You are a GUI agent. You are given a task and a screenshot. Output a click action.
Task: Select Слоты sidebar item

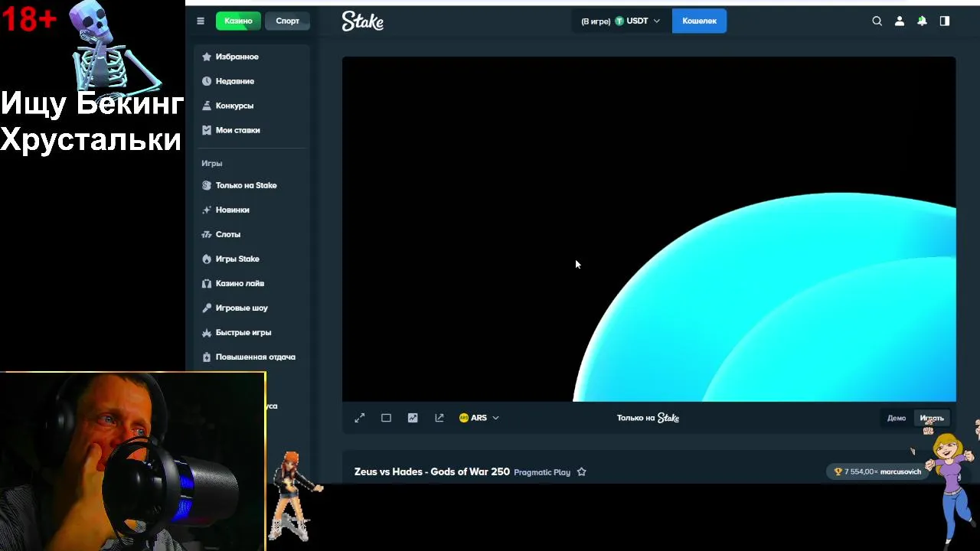[x=252, y=234]
